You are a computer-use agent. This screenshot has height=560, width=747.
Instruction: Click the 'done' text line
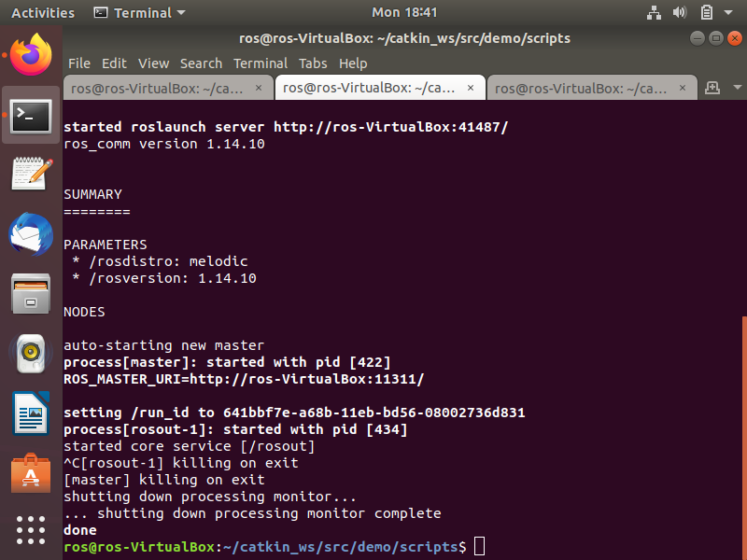[x=80, y=530]
